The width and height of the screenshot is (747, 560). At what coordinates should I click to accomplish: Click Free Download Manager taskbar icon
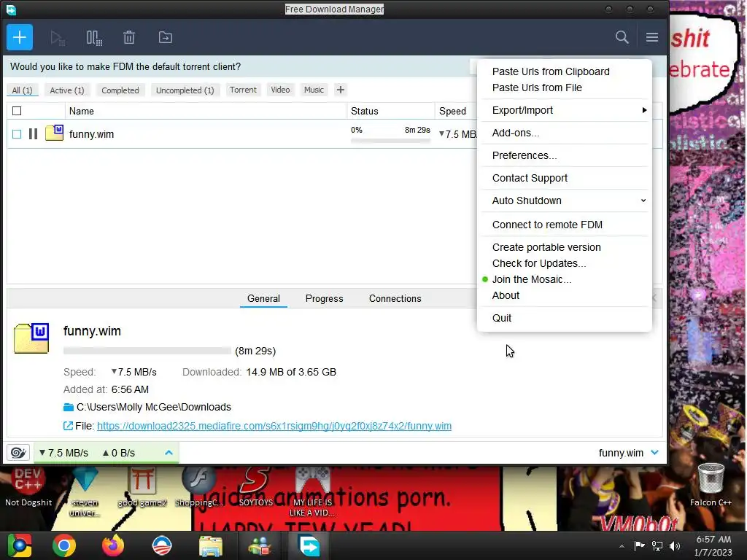309,545
